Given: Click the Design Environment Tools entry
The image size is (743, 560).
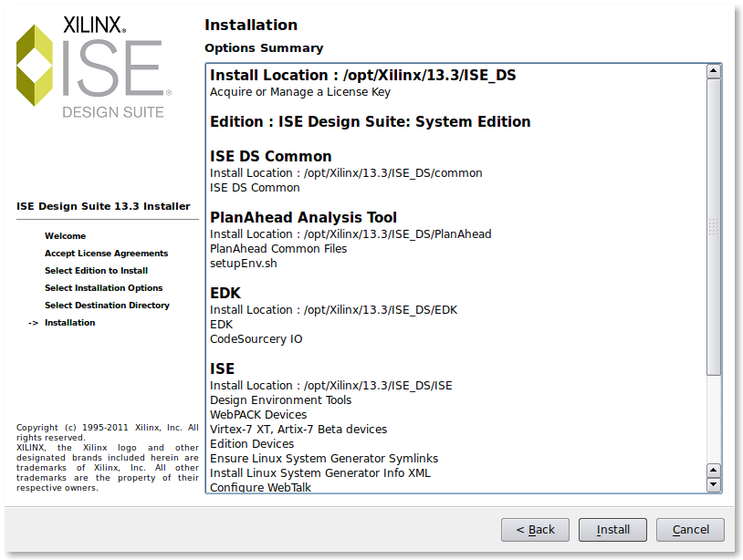Looking at the screenshot, I should [280, 400].
